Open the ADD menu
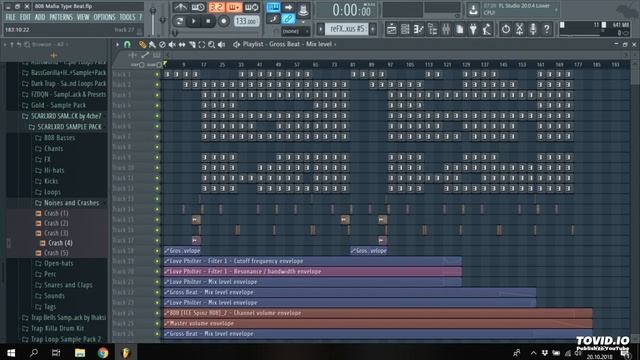The image size is (640, 360). tap(40, 17)
